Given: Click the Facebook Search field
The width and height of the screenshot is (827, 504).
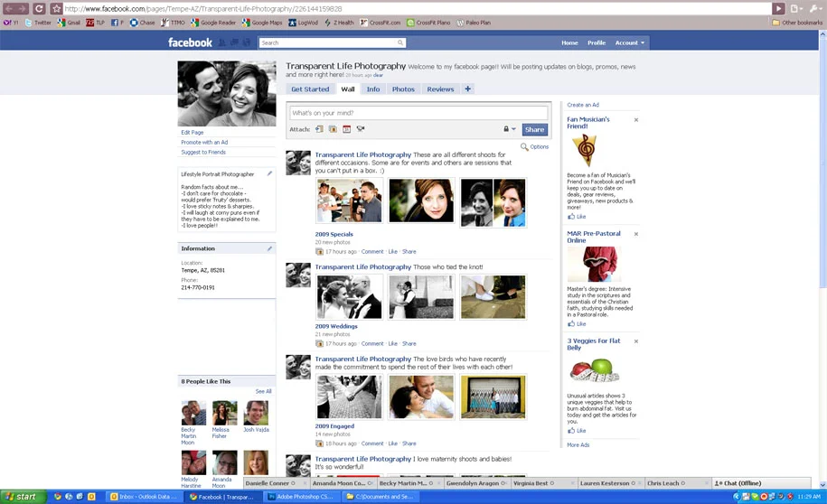Looking at the screenshot, I should [328, 42].
